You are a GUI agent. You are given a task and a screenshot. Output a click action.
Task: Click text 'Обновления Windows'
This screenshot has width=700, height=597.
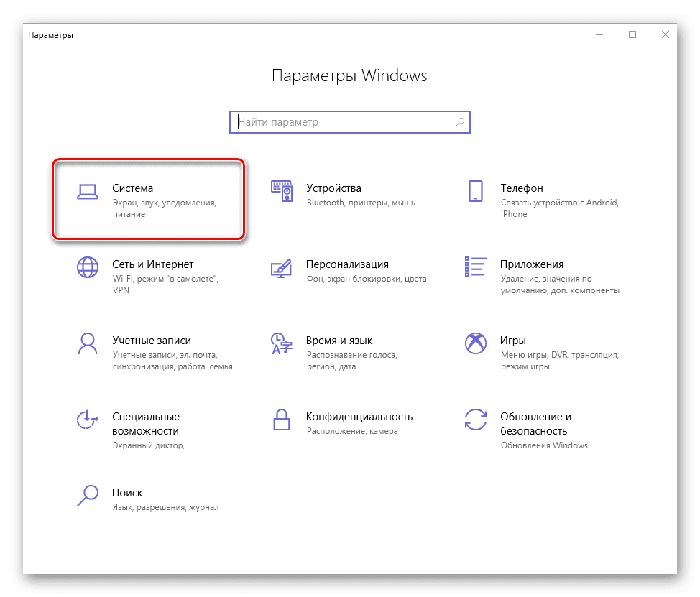pos(544,445)
